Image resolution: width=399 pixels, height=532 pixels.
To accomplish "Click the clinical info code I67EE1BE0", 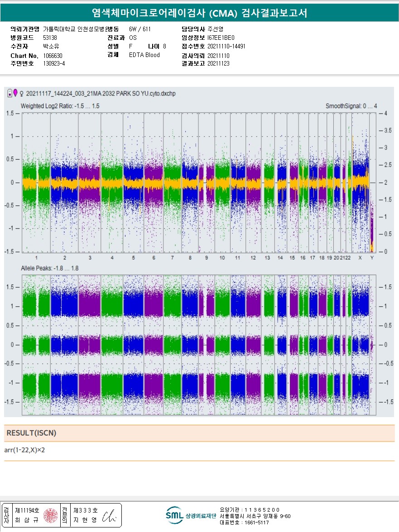I will tap(221, 38).
